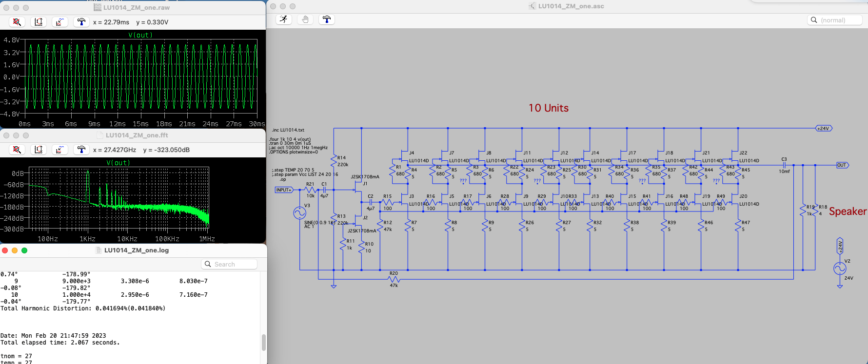
Task: Click the V3 sine voltage source symbol
Action: coord(299,212)
